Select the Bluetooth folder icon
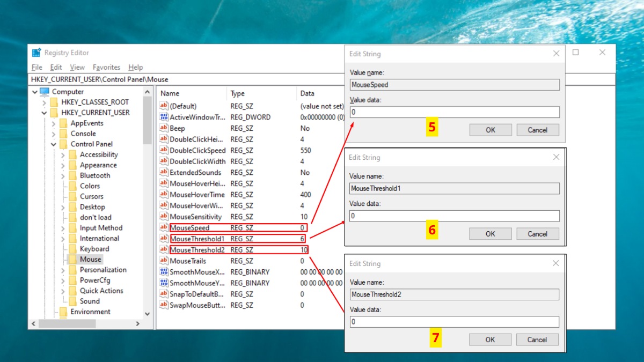The image size is (644, 362). coord(72,175)
